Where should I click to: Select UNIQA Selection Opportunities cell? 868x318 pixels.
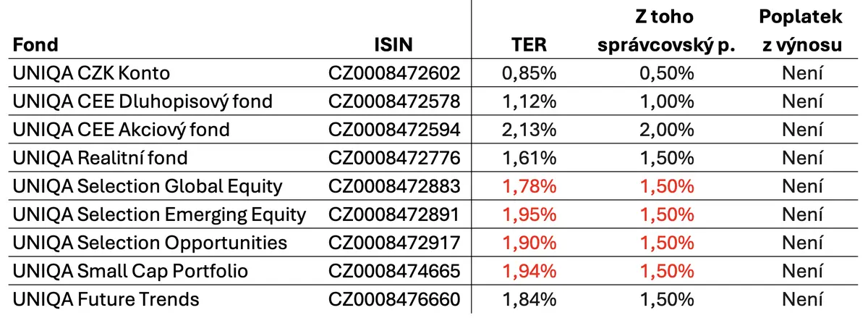150,243
